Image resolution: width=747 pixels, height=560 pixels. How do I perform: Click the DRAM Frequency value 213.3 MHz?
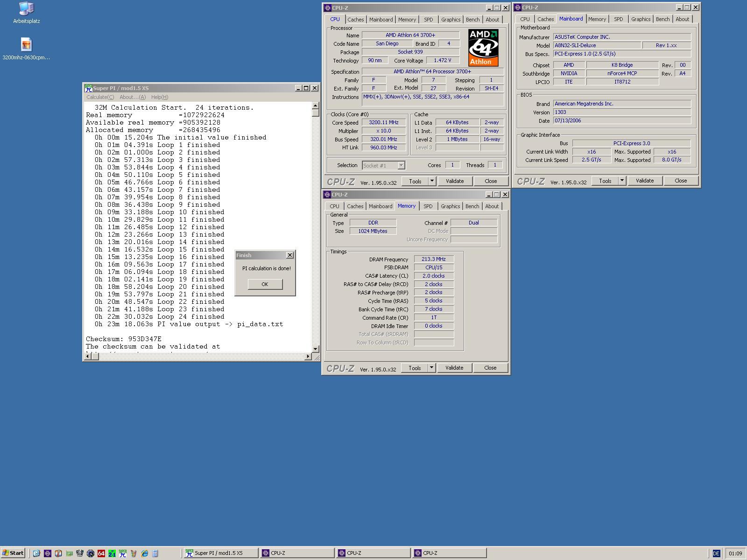(x=434, y=259)
